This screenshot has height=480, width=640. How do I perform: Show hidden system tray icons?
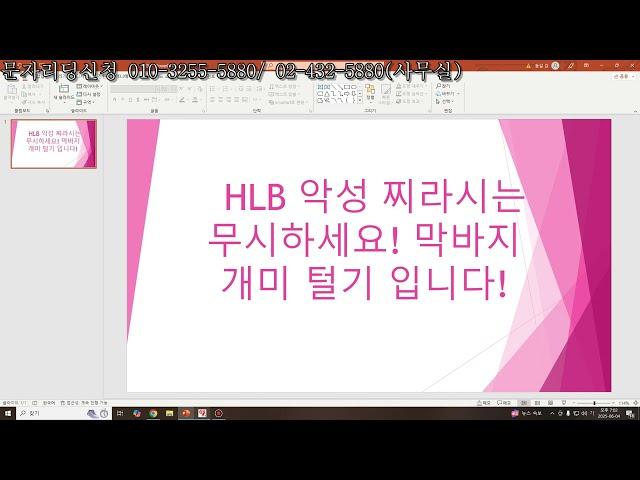(x=552, y=413)
